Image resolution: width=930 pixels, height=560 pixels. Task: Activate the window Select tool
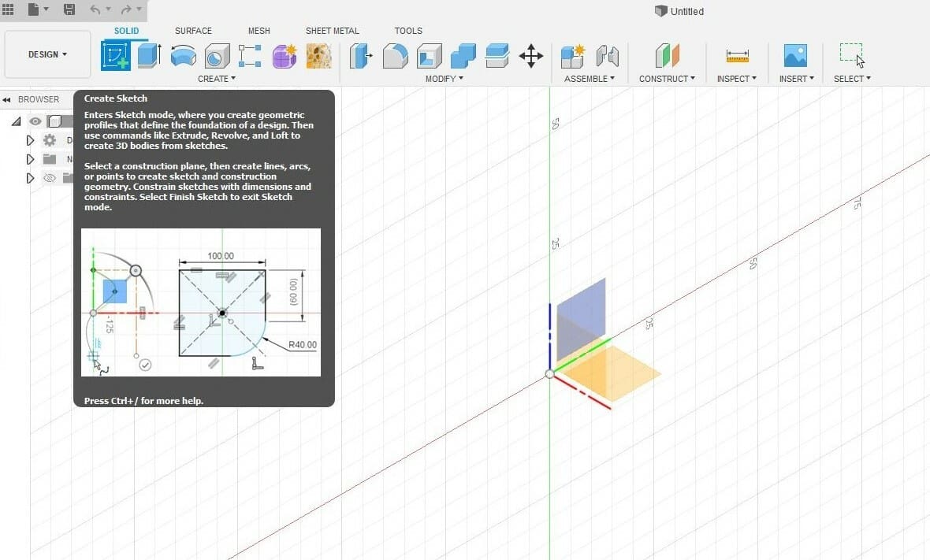click(852, 55)
